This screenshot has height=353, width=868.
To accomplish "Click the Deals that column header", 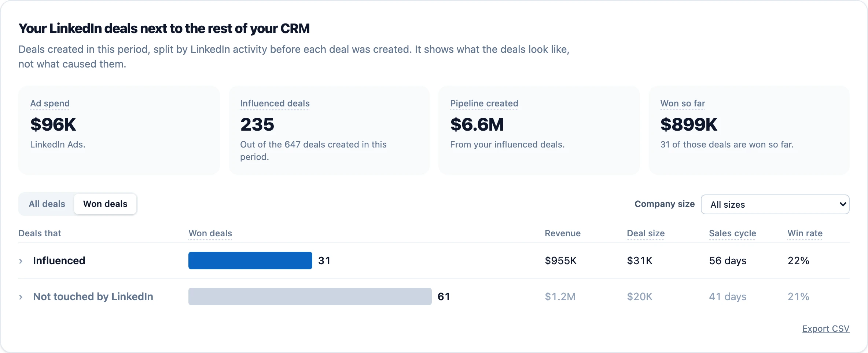I will pos(40,233).
